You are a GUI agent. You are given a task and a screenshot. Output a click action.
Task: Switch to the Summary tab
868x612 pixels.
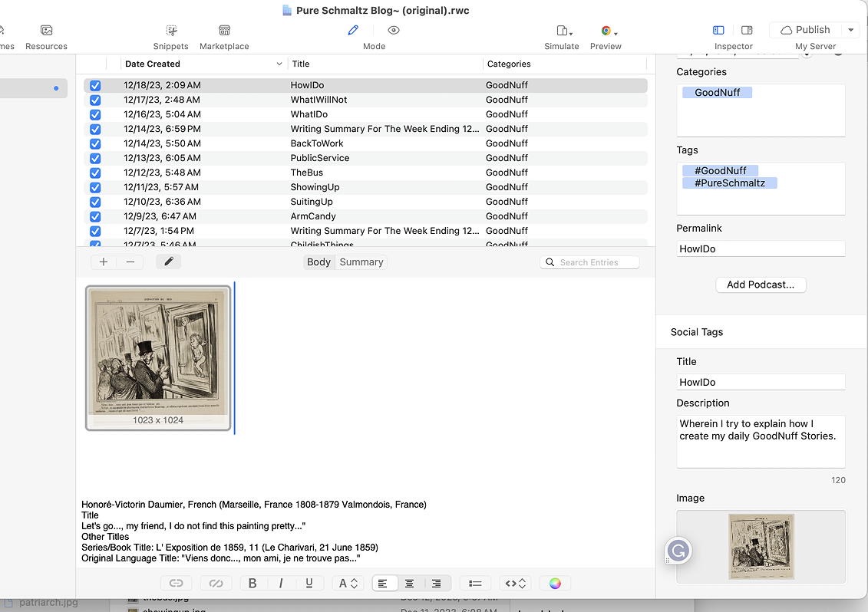[361, 262]
